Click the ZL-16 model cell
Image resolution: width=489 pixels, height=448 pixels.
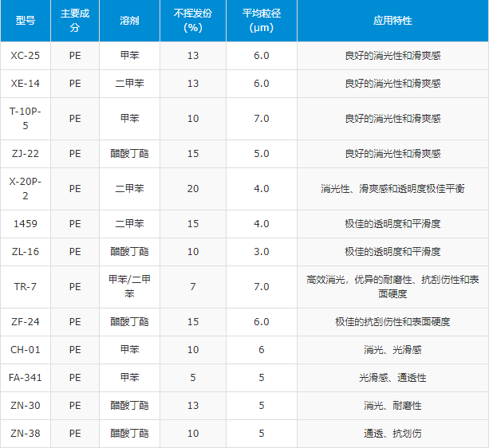(25, 251)
